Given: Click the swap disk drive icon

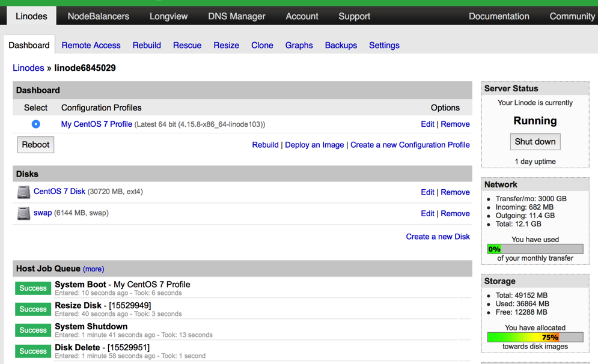Looking at the screenshot, I should [x=23, y=213].
